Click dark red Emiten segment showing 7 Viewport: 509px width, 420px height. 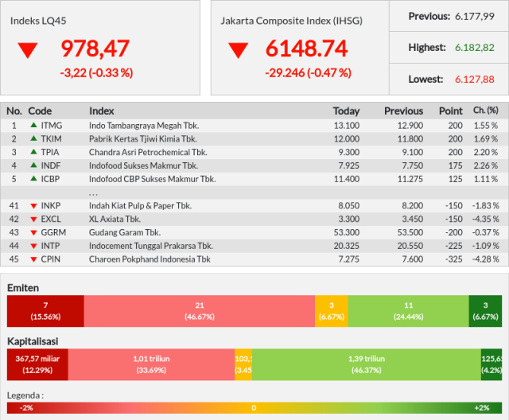click(x=45, y=310)
